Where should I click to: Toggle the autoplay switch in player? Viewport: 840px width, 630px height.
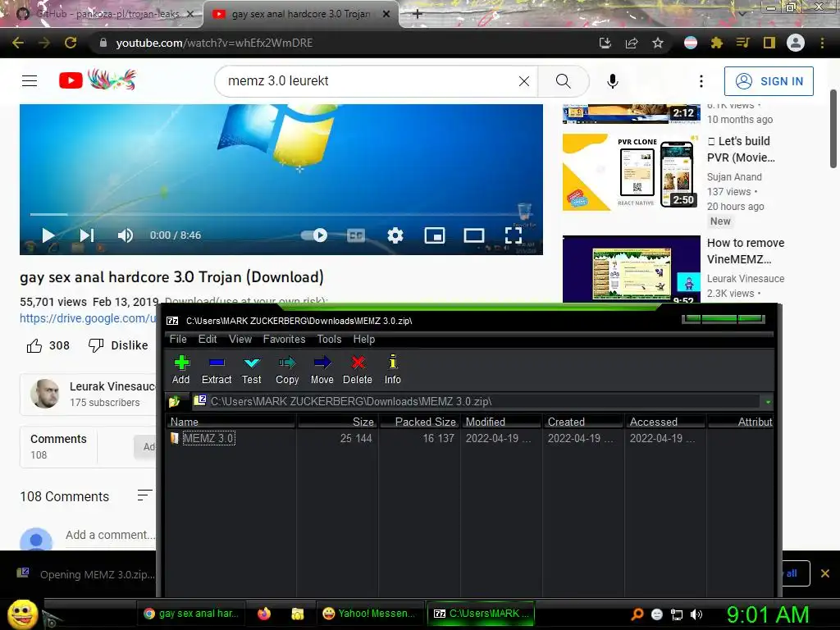click(x=314, y=235)
